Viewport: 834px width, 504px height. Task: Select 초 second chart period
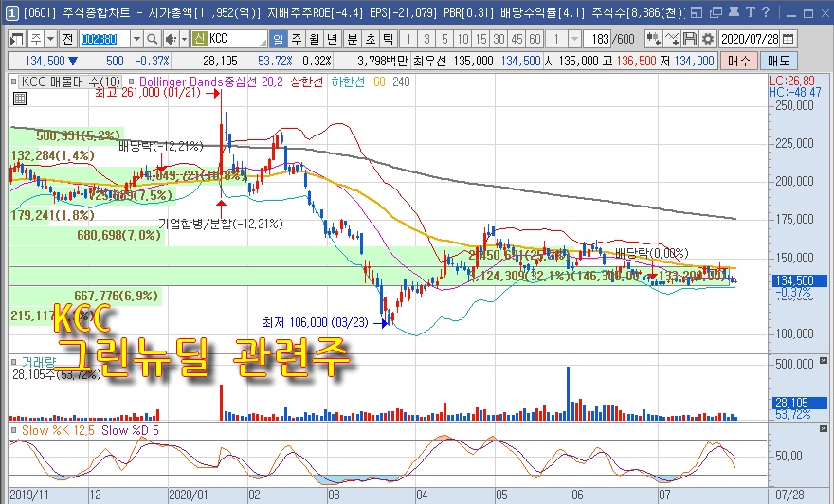click(x=371, y=39)
